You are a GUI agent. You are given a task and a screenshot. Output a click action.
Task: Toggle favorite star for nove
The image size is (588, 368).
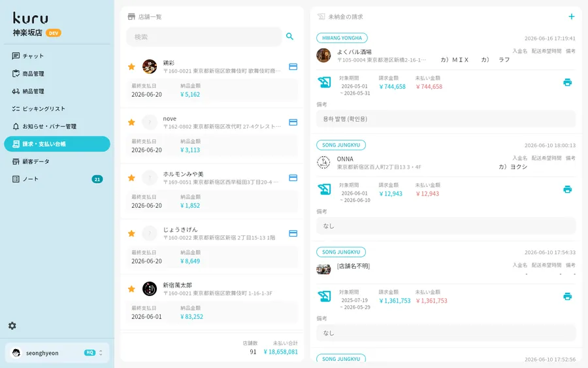click(131, 122)
